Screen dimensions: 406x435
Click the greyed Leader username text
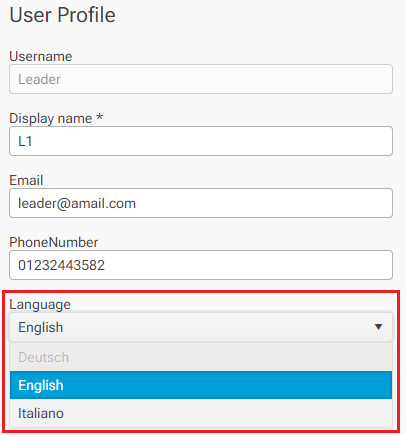39,79
